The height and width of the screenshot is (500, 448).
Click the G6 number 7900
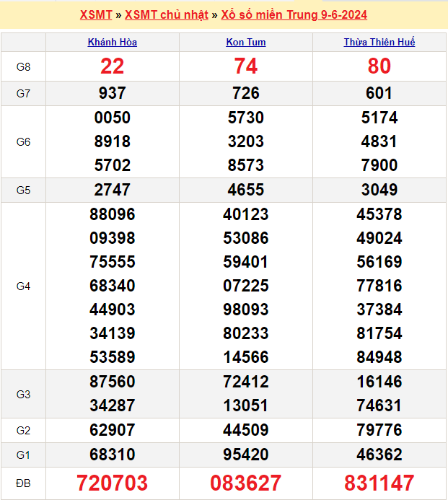point(379,165)
